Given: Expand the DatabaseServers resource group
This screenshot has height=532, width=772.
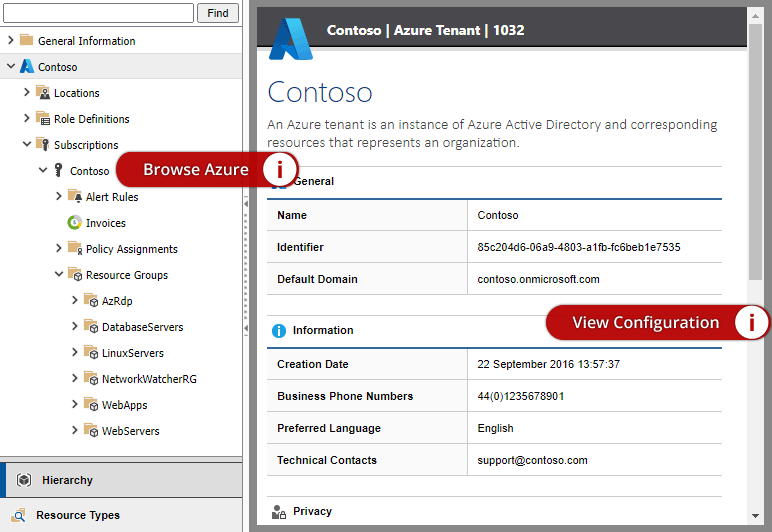Looking at the screenshot, I should pyautogui.click(x=75, y=326).
